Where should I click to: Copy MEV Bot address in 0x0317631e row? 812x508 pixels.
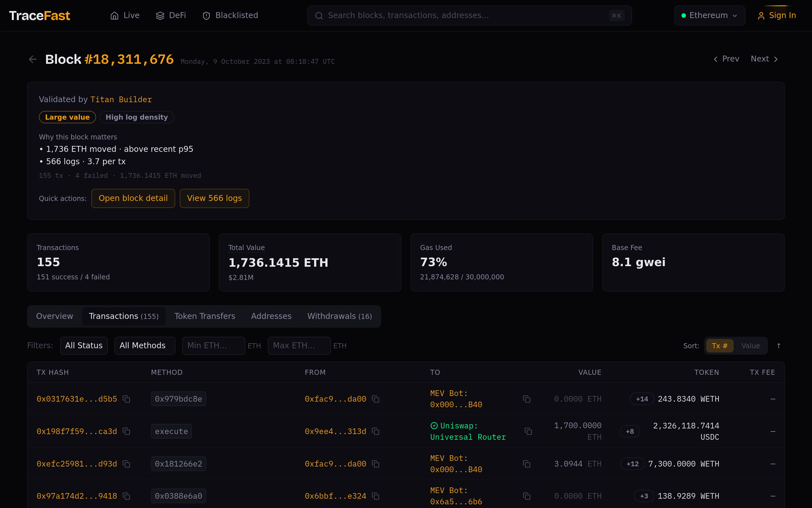(x=527, y=399)
